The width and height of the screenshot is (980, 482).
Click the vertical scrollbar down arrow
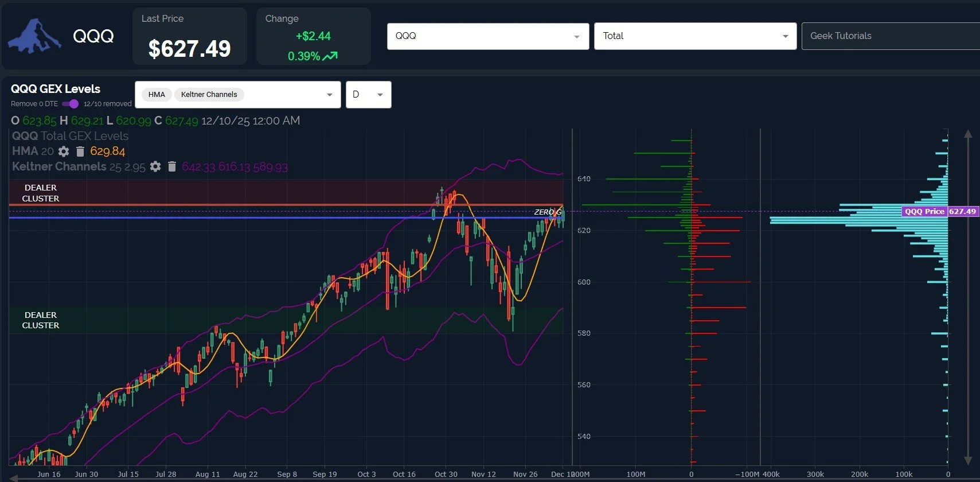click(x=968, y=460)
